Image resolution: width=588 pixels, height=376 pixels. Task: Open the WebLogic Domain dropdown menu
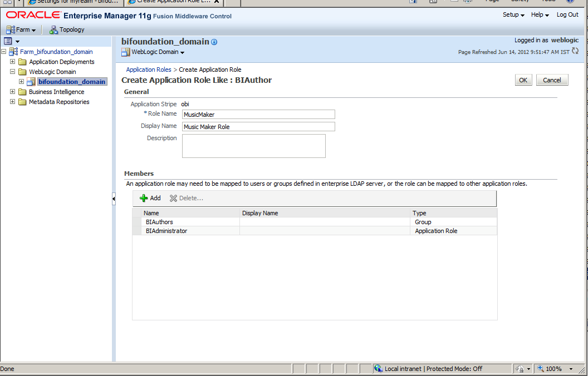[x=153, y=51]
